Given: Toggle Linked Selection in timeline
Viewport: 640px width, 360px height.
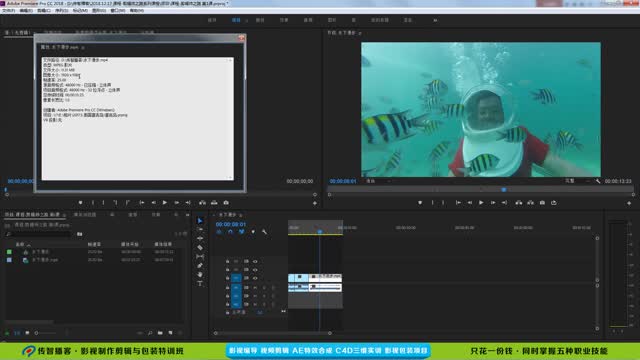Looking at the screenshot, I should [242, 232].
